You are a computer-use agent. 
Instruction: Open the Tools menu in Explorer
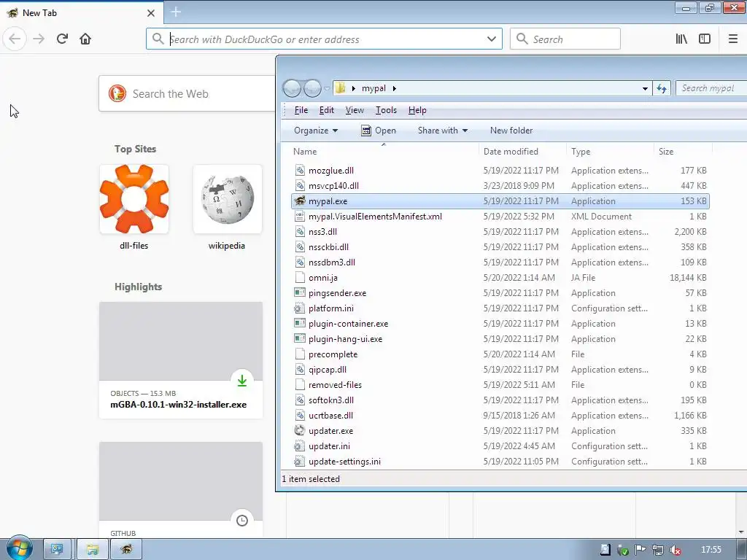tap(386, 110)
